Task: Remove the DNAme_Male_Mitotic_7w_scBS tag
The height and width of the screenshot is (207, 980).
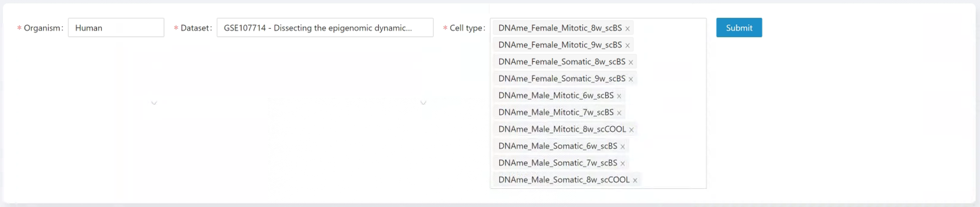Action: click(x=619, y=113)
